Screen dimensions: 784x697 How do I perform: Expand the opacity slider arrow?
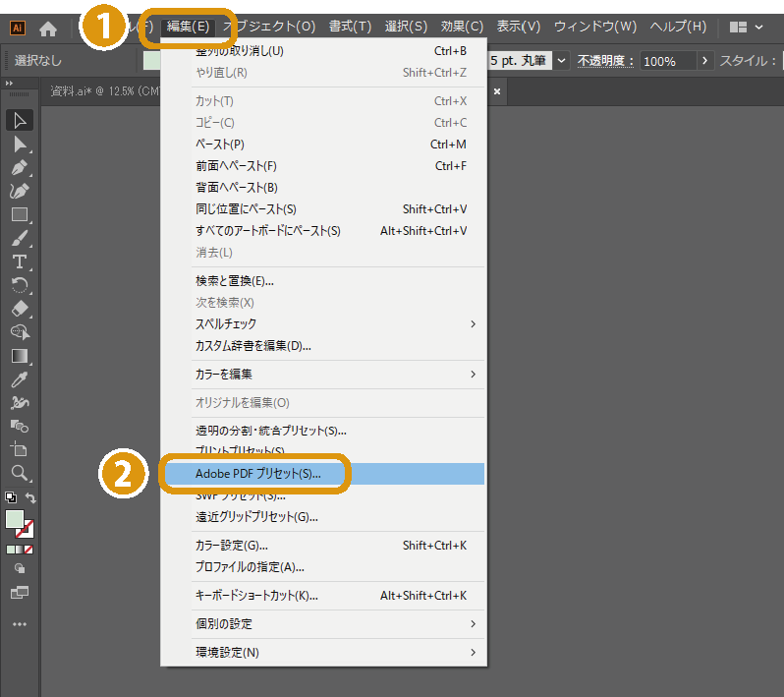tap(705, 61)
